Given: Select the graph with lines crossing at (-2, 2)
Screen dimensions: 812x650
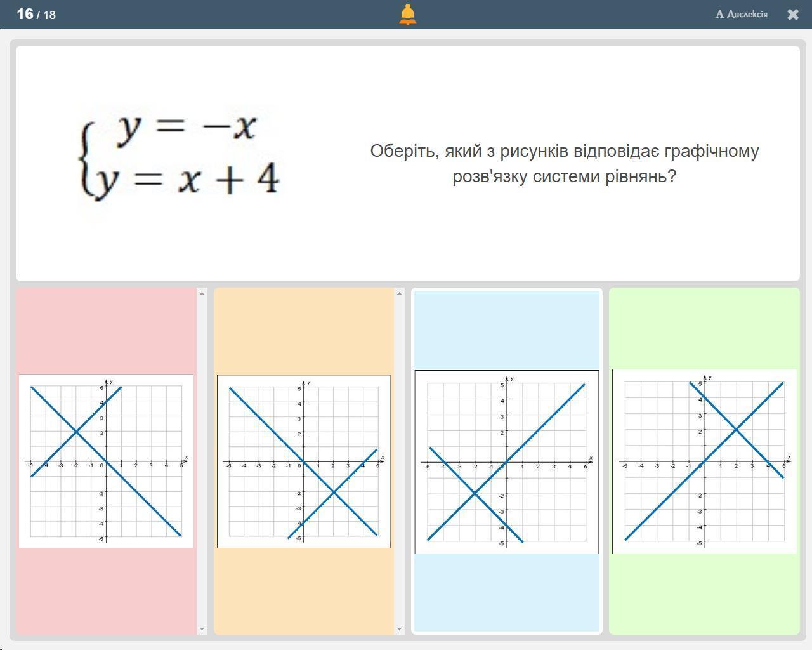Looking at the screenshot, I should point(106,461).
